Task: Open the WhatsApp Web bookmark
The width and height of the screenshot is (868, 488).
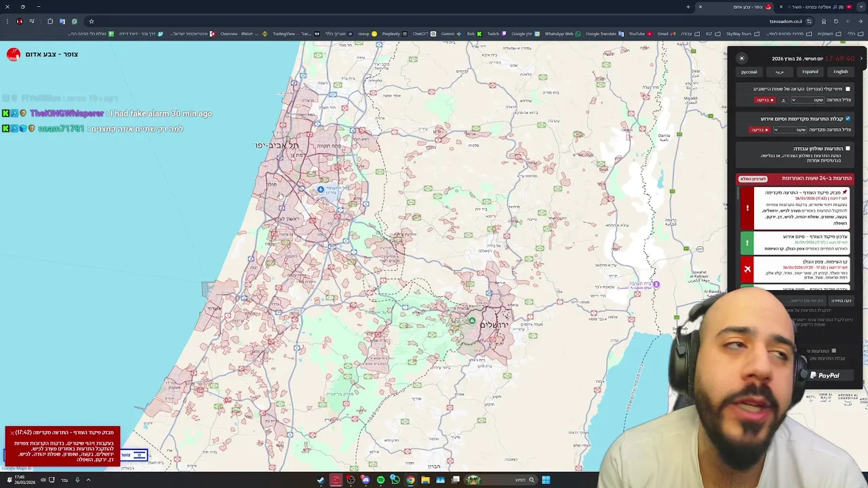Action: point(563,34)
